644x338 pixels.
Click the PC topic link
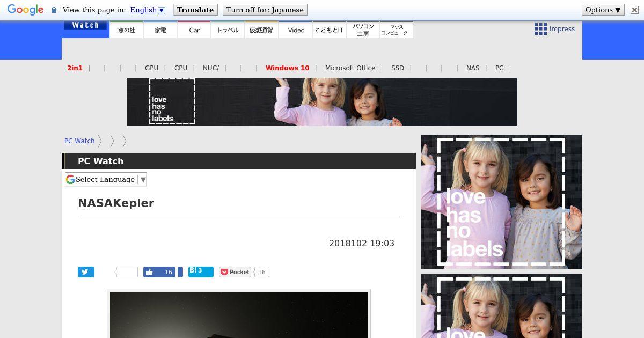(x=499, y=68)
